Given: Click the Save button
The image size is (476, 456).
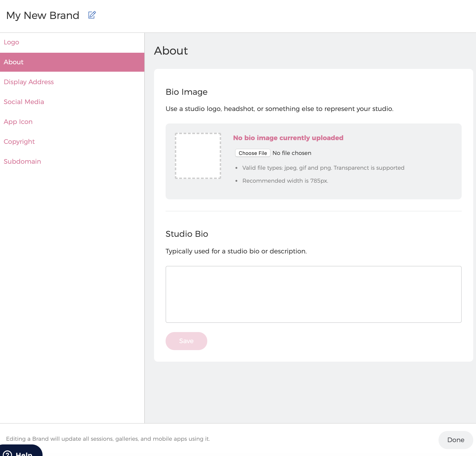Looking at the screenshot, I should click(186, 341).
